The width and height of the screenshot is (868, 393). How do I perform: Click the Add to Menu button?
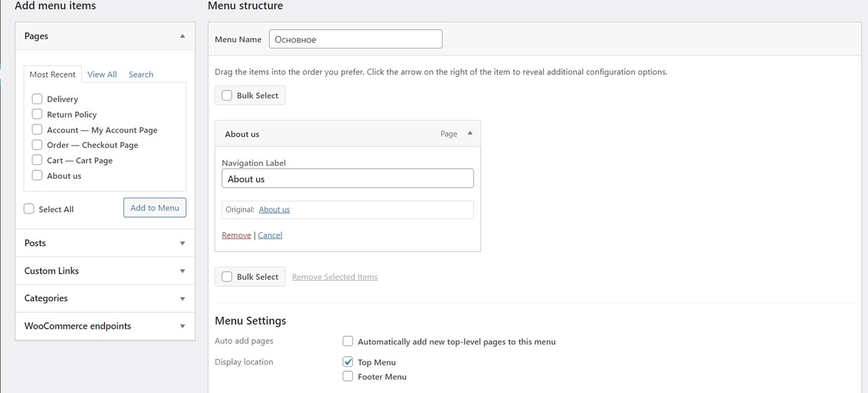pyautogui.click(x=155, y=208)
